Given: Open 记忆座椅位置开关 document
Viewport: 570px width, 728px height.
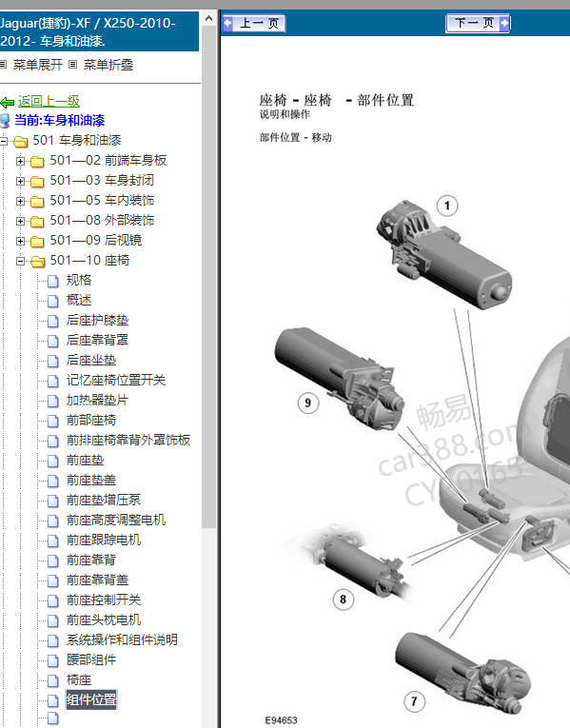Looking at the screenshot, I should pos(115,380).
